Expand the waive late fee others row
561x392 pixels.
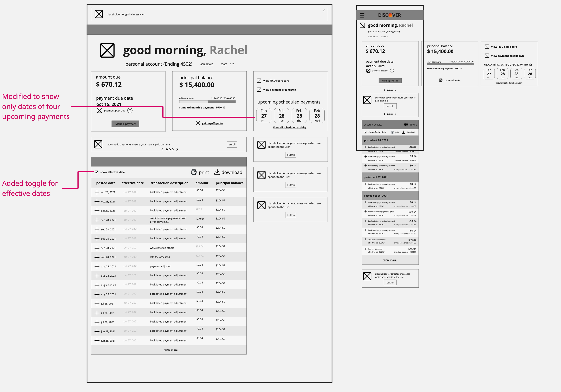[x=97, y=248]
